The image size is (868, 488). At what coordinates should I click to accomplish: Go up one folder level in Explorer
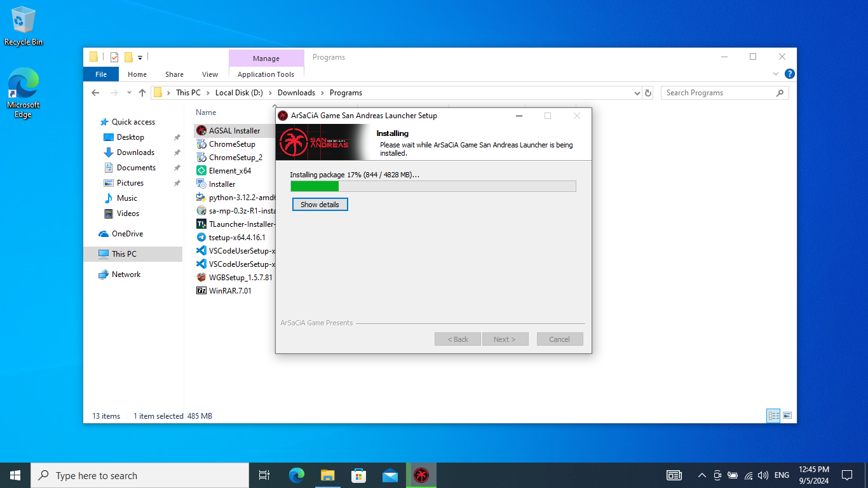click(x=142, y=93)
